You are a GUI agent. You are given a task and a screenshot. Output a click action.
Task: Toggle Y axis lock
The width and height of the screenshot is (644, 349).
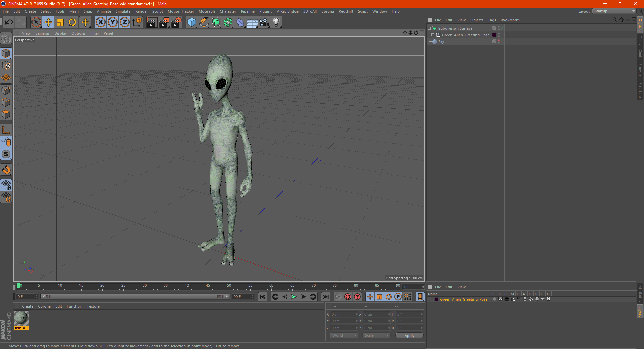click(x=113, y=22)
